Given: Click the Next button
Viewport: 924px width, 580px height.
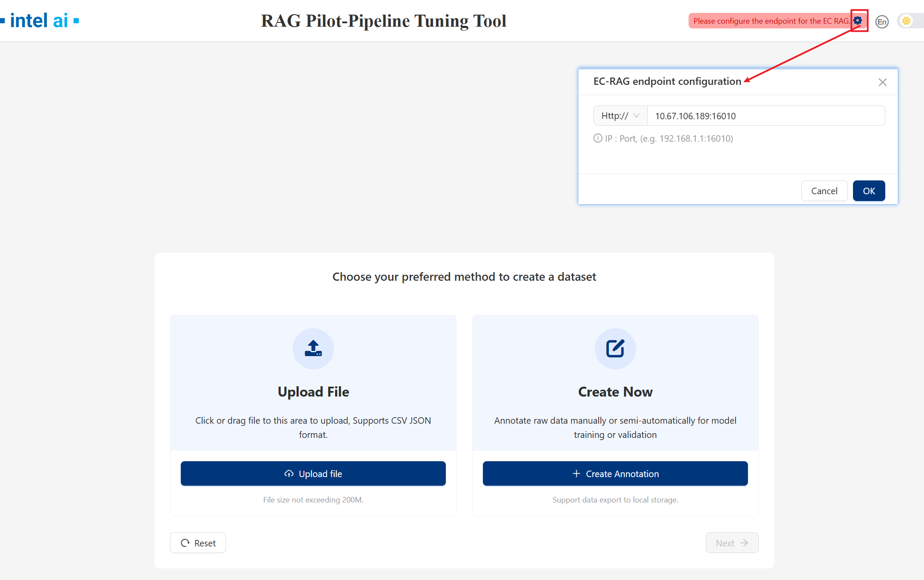Looking at the screenshot, I should (x=732, y=543).
